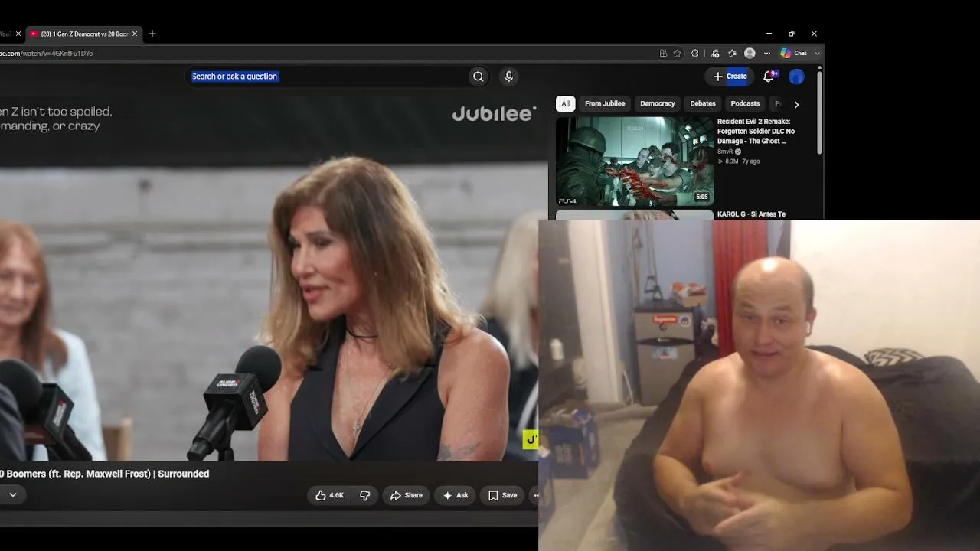Select the From Jubilee filter chip

click(605, 103)
